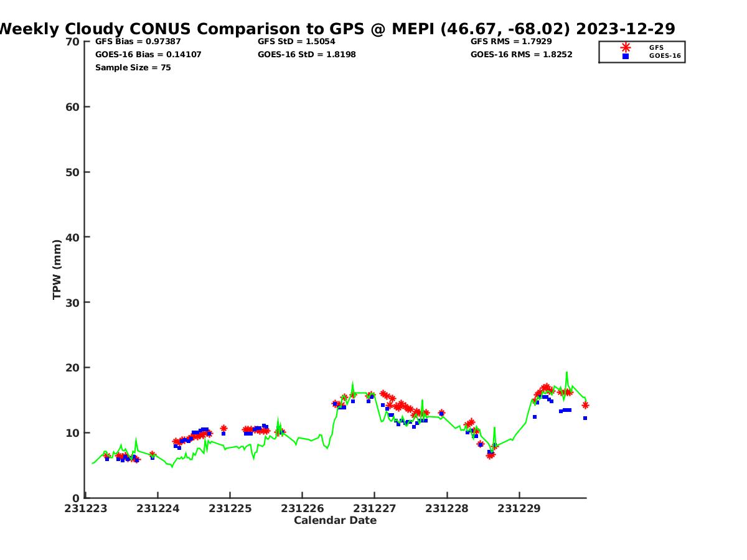
Task: Click the GFS RMS = 1.7929 statistic
Action: pyautogui.click(x=510, y=41)
